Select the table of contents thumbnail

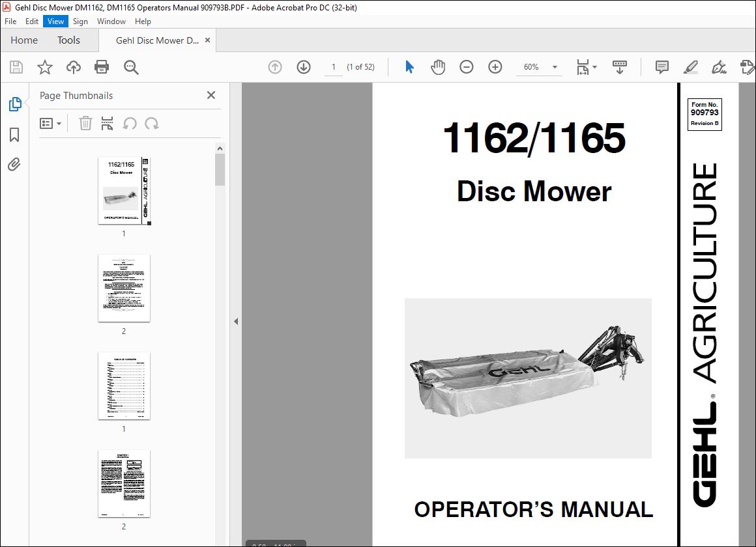click(124, 386)
